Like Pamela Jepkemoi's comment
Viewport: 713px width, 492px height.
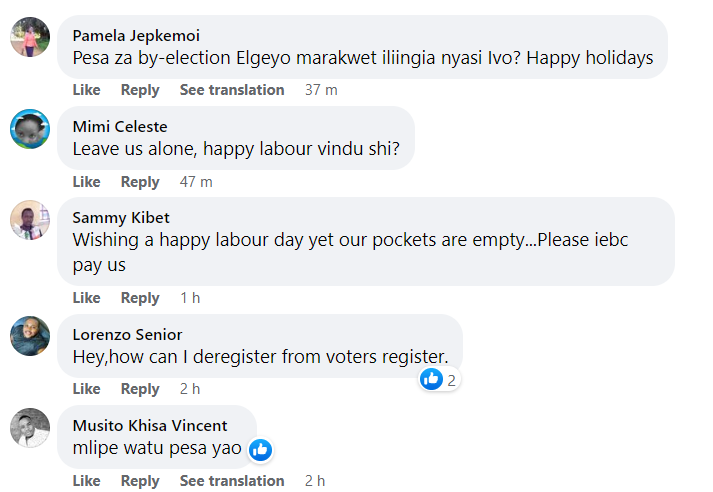[87, 90]
